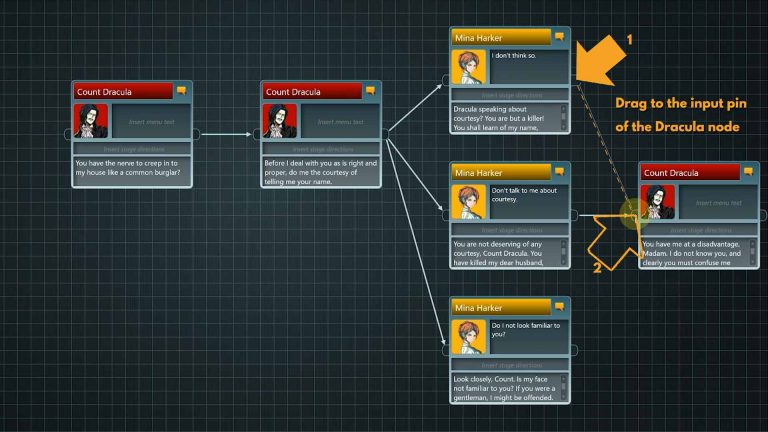Screen dimensions: 768x432
Task: Click scrollbar of 'You have me at a disadvantage' text
Action: click(x=753, y=253)
